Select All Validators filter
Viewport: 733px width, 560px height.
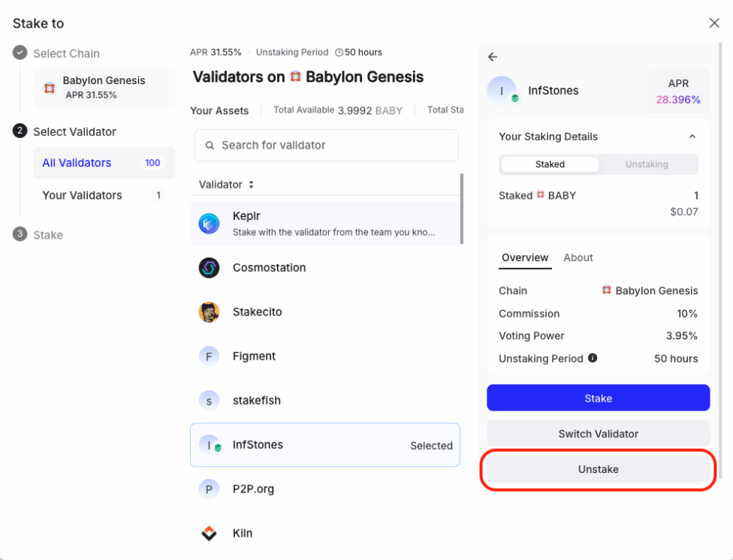(x=104, y=163)
